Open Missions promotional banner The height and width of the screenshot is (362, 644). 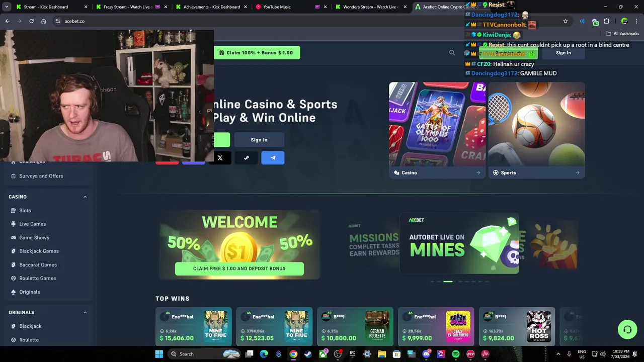pyautogui.click(x=373, y=244)
